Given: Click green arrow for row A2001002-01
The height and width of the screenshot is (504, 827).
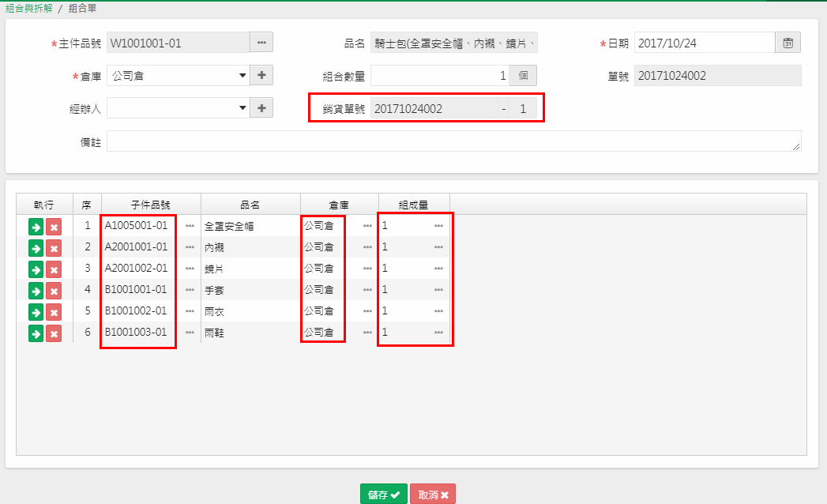Looking at the screenshot, I should (36, 269).
